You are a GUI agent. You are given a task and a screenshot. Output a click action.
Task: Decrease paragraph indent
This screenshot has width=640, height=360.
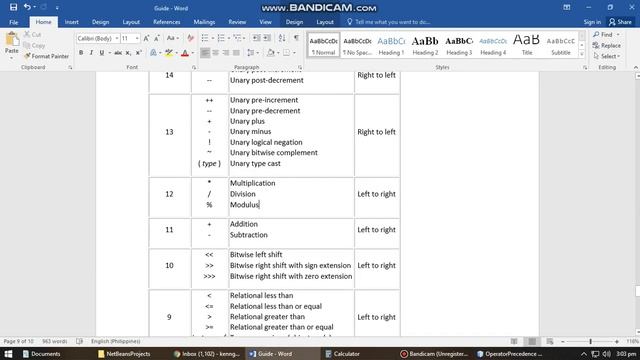coord(256,38)
